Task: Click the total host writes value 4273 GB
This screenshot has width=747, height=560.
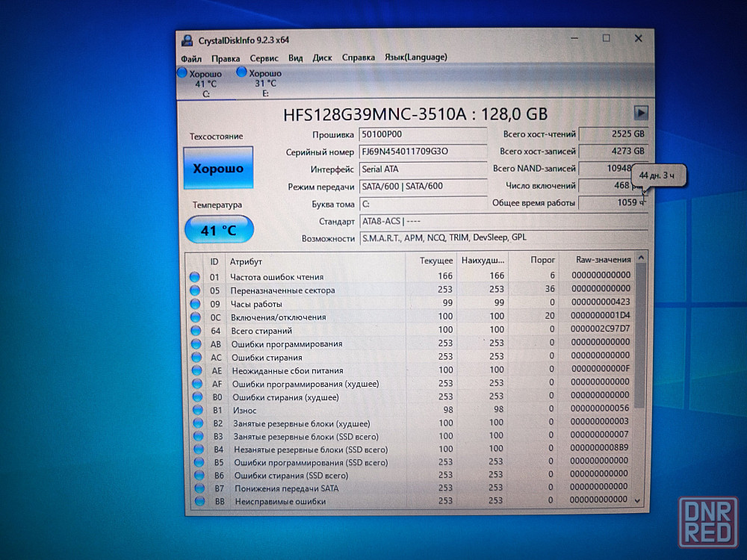Action: click(x=613, y=152)
